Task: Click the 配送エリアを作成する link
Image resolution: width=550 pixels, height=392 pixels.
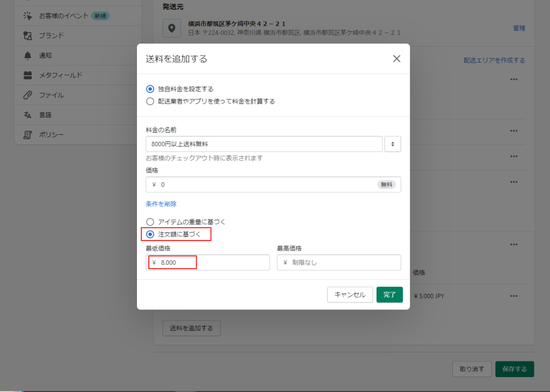Action: [x=494, y=60]
